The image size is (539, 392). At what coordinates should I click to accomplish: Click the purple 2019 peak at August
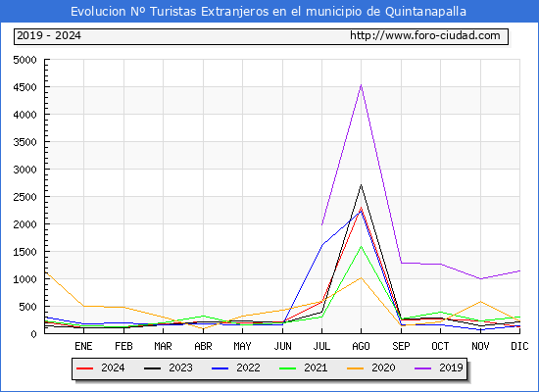(361, 85)
